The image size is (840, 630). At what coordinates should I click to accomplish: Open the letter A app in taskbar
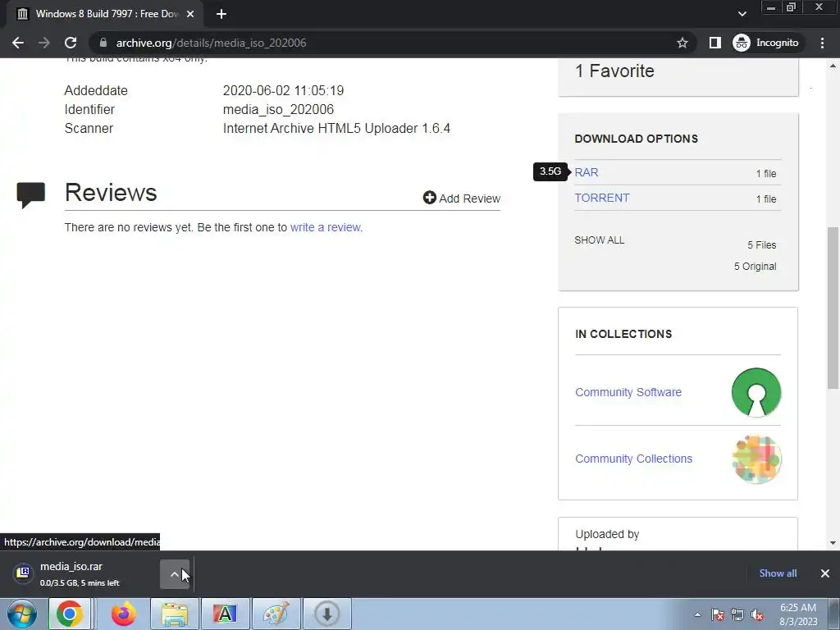[225, 614]
